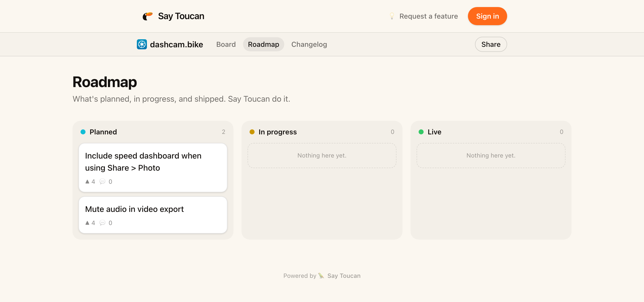Click the What's planned, in progress subtitle text
Viewport: 644px width, 302px height.
[x=181, y=99]
